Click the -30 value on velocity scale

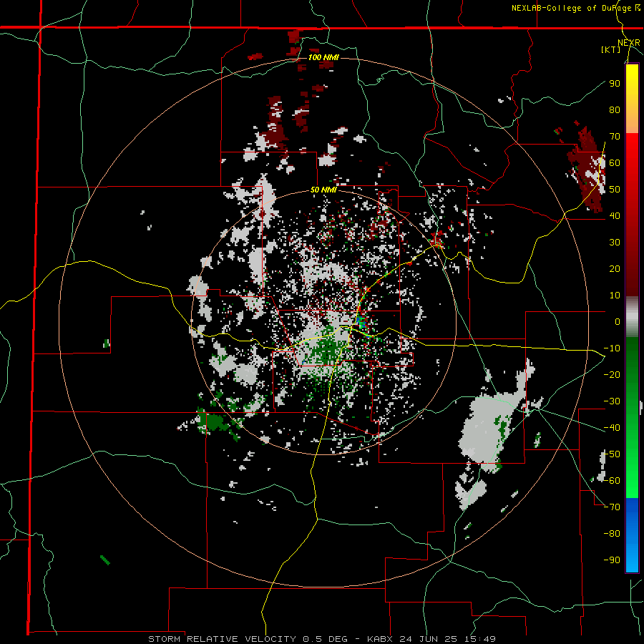(x=612, y=401)
